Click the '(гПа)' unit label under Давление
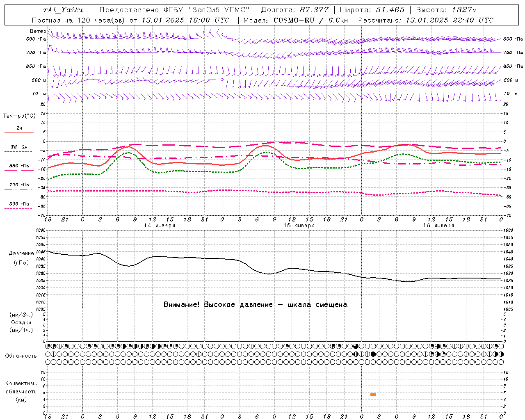The height and width of the screenshot is (420, 525). click(x=21, y=263)
